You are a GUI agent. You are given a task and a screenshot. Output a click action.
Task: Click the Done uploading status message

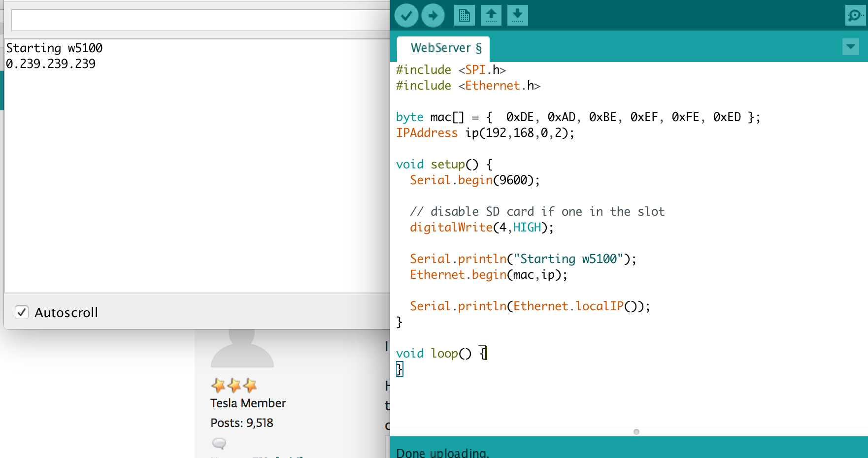(442, 452)
